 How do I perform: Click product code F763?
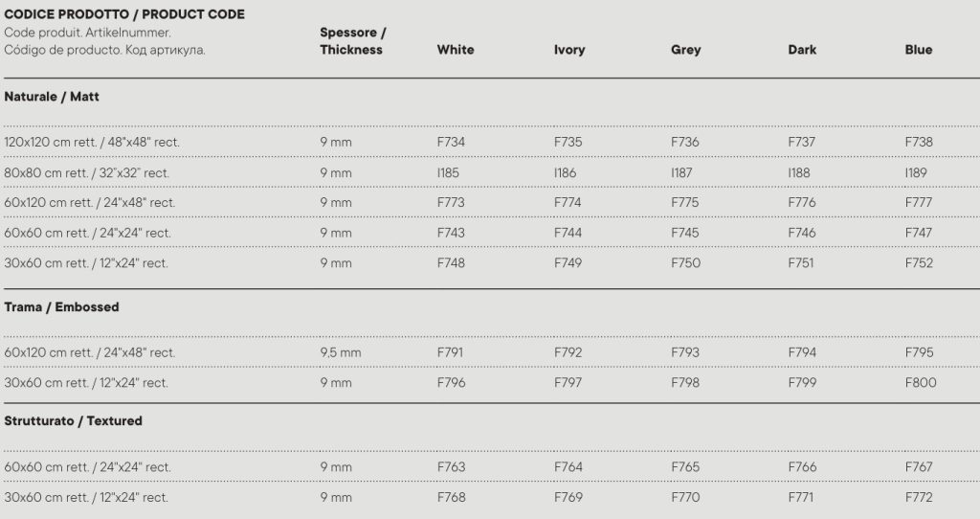(x=451, y=467)
